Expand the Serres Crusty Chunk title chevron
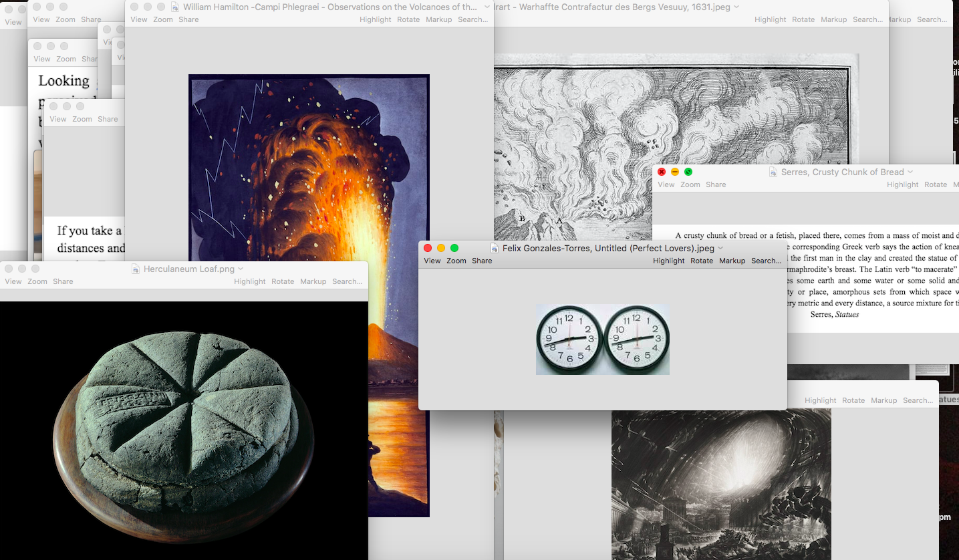This screenshot has width=959, height=560. 910,172
